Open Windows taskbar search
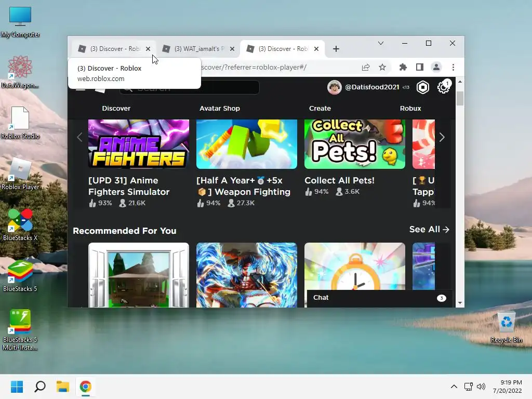 coord(40,387)
